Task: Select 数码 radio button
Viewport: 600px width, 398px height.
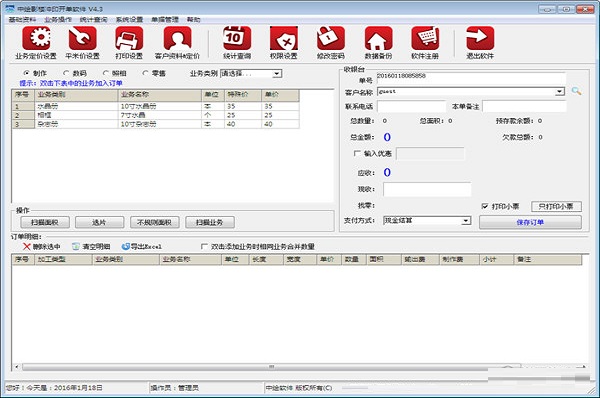Action: click(x=66, y=73)
